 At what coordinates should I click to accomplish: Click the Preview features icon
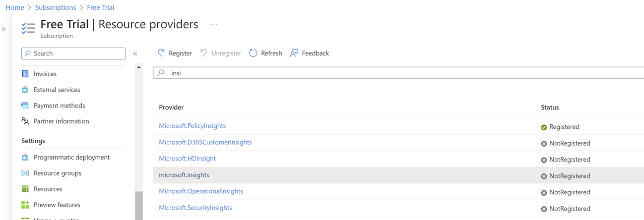click(x=25, y=205)
